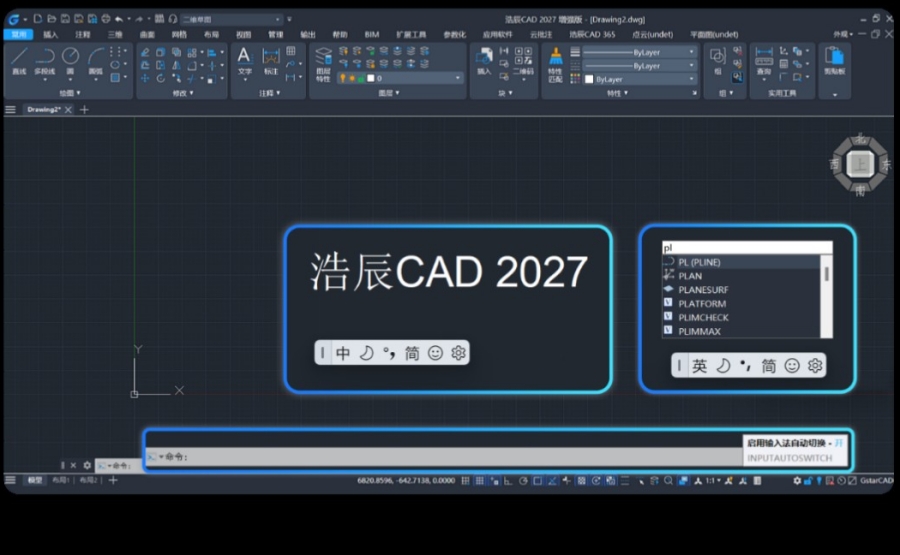Click the move tool in 修改 panel
Viewport: 900px width, 555px height.
(145, 78)
